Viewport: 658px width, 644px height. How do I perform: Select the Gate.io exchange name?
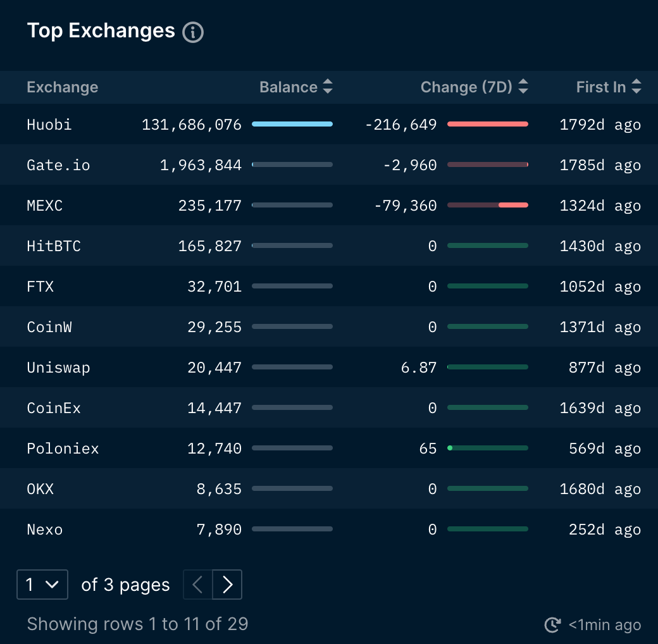58,165
